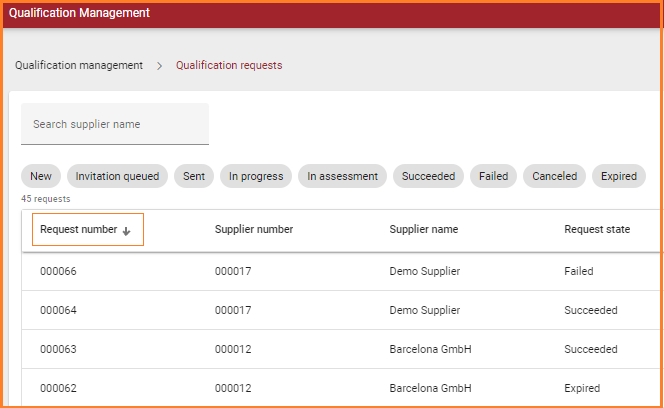
Task: Toggle the New status filter chip
Action: (x=40, y=176)
